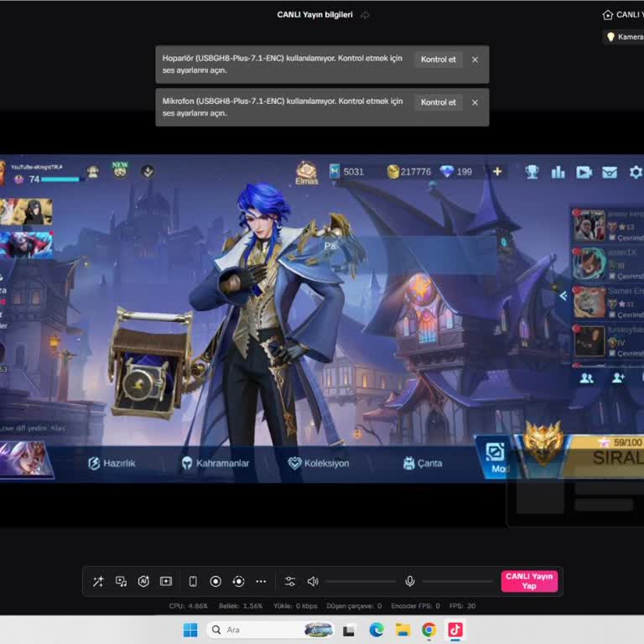Click the FPS: 30 status text
The height and width of the screenshot is (644, 644).
point(462,605)
